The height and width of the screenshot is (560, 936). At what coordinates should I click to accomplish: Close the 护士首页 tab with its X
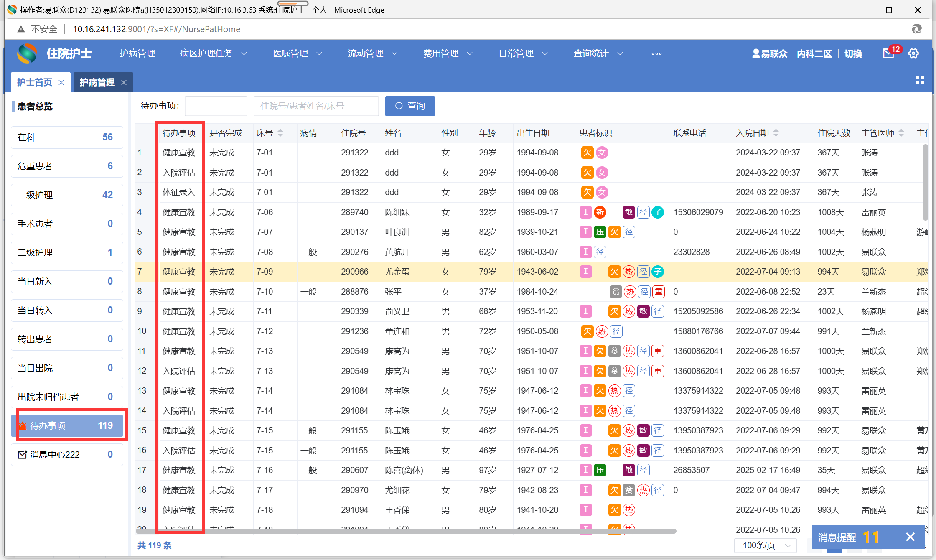[61, 83]
